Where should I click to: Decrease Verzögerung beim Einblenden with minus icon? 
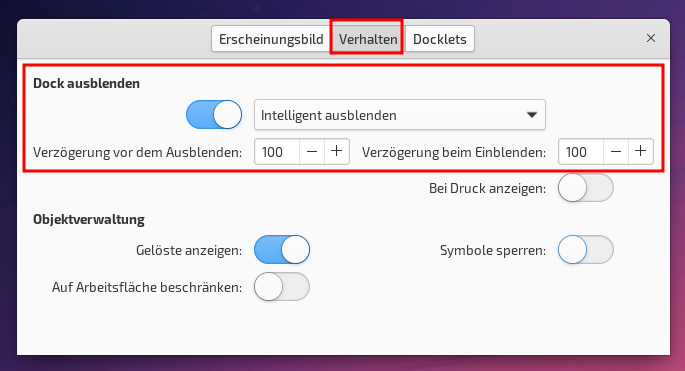(616, 152)
